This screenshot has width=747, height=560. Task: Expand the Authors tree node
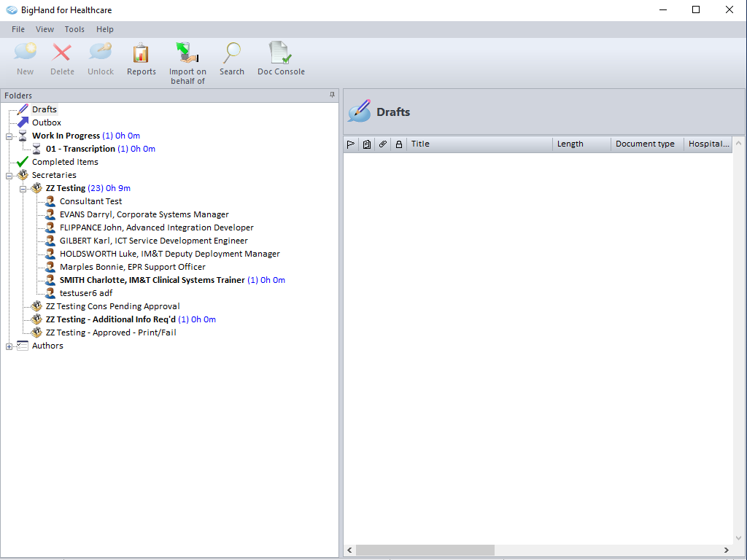click(x=9, y=346)
